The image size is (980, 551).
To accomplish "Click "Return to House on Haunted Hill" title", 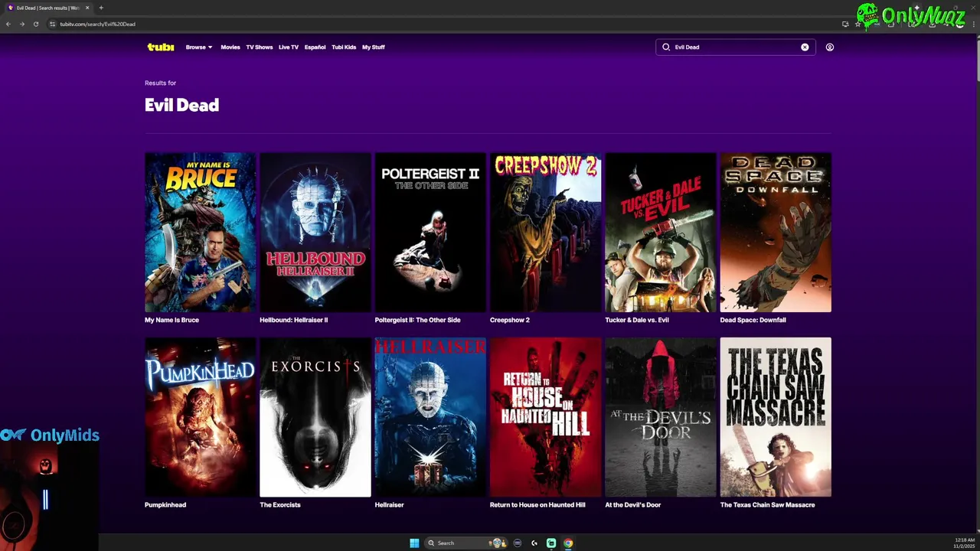I will 537,505.
